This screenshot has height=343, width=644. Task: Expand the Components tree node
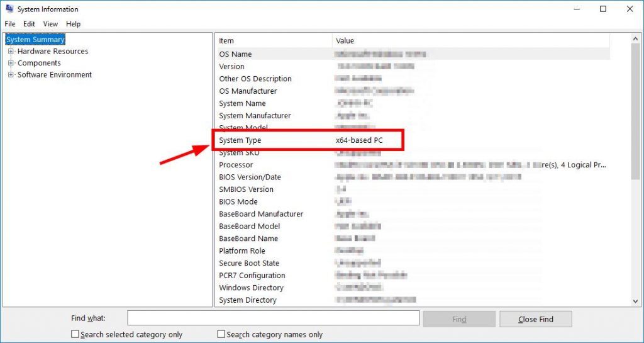(11, 63)
